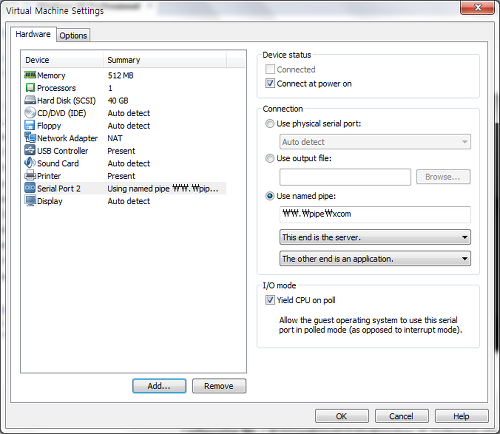
Task: Select the Memory row label
Action: click(x=51, y=76)
